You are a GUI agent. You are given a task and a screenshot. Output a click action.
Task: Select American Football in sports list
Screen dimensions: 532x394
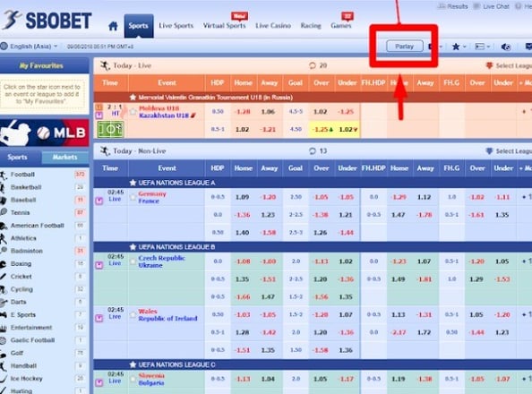click(x=38, y=226)
